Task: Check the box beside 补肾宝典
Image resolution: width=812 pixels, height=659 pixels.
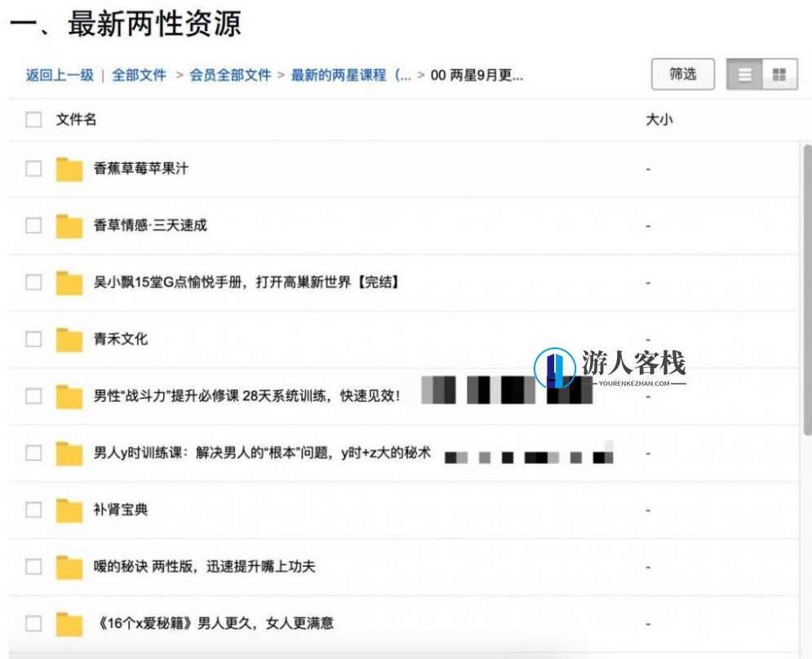Action: 33,510
